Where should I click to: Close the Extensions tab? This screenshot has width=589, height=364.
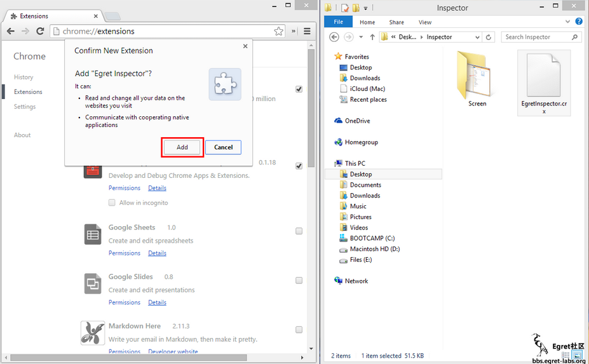click(x=96, y=16)
